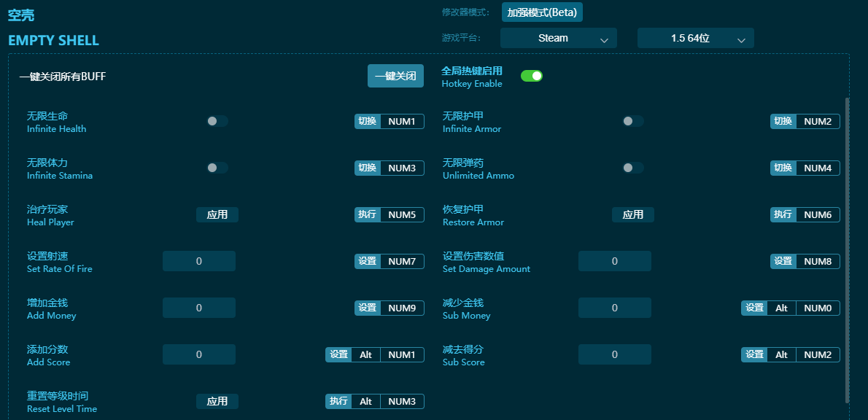Click Alt modifier key for Add Score
Screen dimensions: 868x420
pos(366,354)
